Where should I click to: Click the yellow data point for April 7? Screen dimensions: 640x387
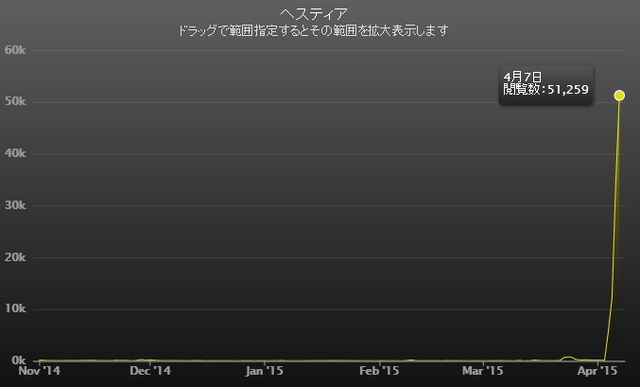[619, 95]
